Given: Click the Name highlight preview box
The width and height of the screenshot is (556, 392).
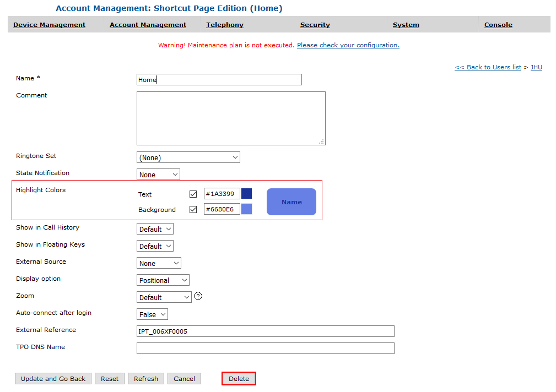Looking at the screenshot, I should tap(292, 202).
